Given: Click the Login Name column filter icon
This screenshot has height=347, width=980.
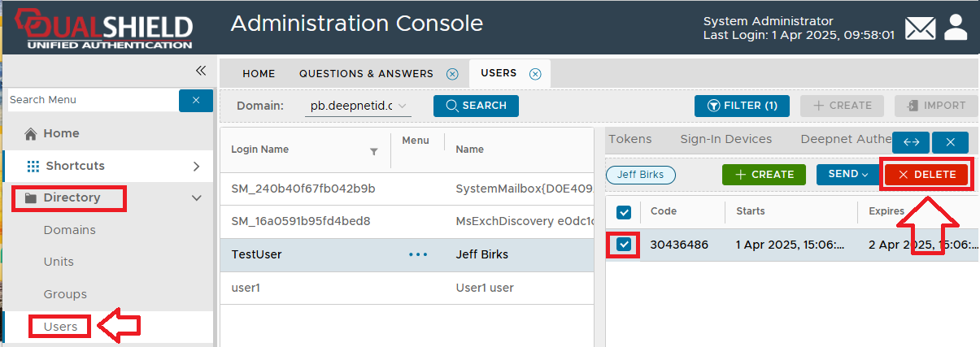Looking at the screenshot, I should (x=374, y=151).
